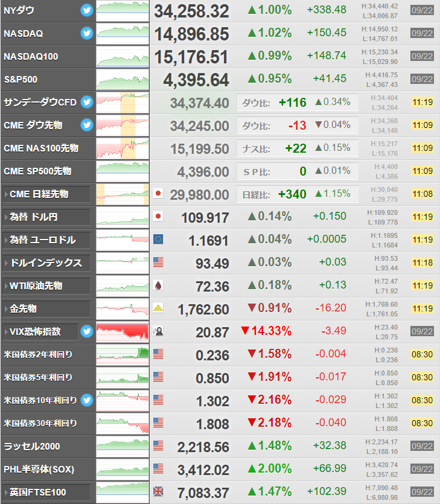The width and height of the screenshot is (440, 504).
Task: Expand the 英国FTSE100 entry
Action: click(46, 493)
